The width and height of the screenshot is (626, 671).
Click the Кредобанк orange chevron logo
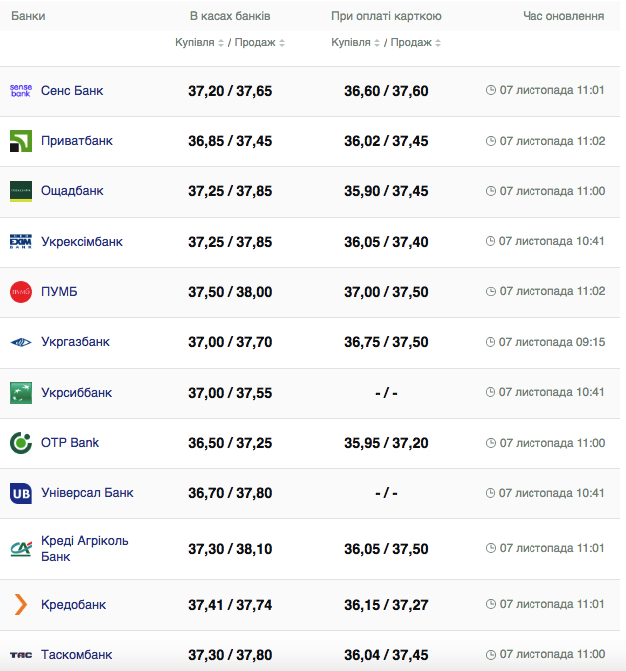[21, 605]
